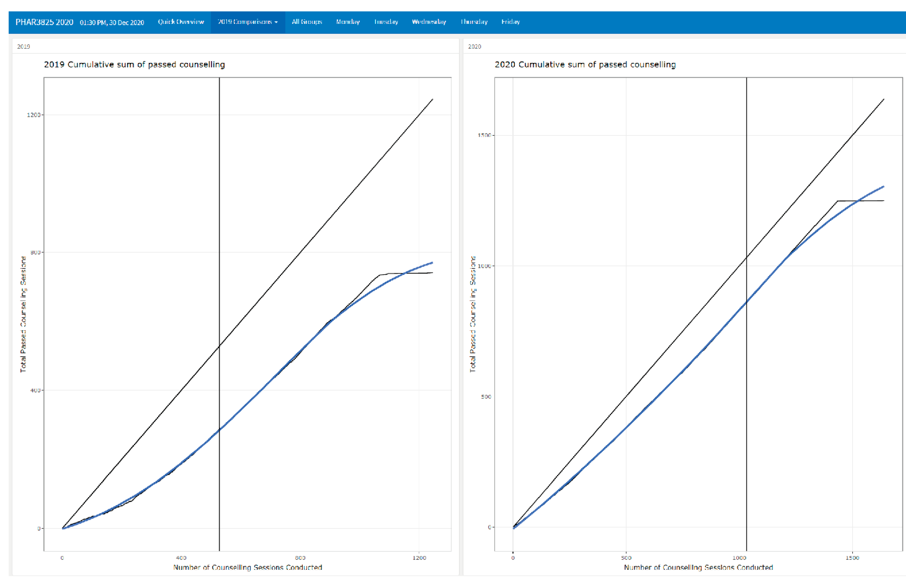
Task: Click the 400 x-axis label in 2019 chart
Action: [181, 558]
